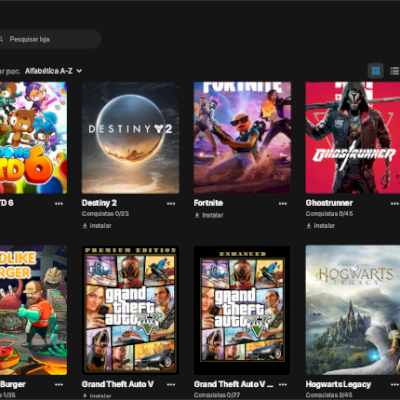Install Ghostrunner

tap(320, 226)
